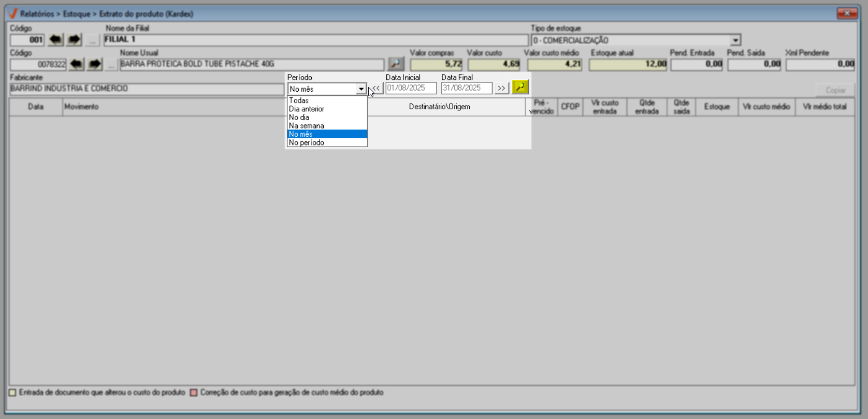The height and width of the screenshot is (419, 868).
Task: Click previous branch arrow beside code 001
Action: point(55,40)
